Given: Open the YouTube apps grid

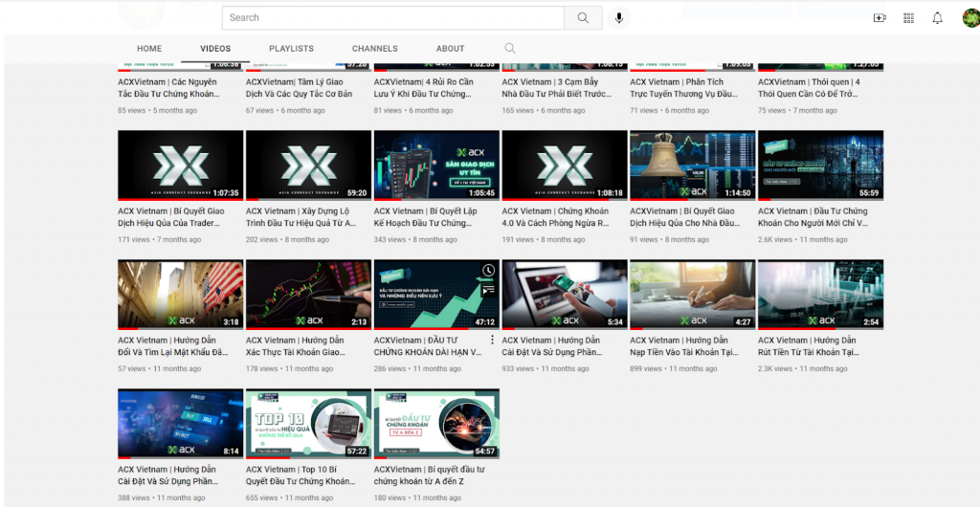Looking at the screenshot, I should point(909,18).
